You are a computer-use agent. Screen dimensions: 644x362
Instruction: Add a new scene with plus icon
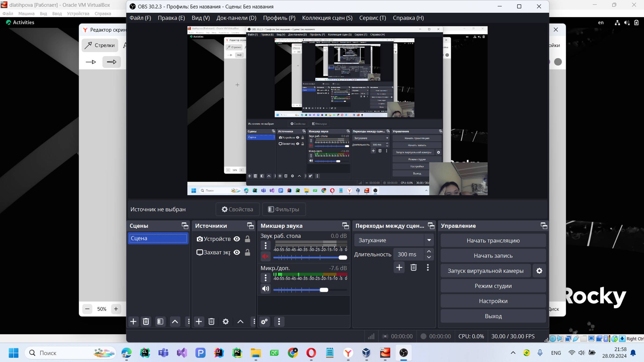click(x=133, y=321)
